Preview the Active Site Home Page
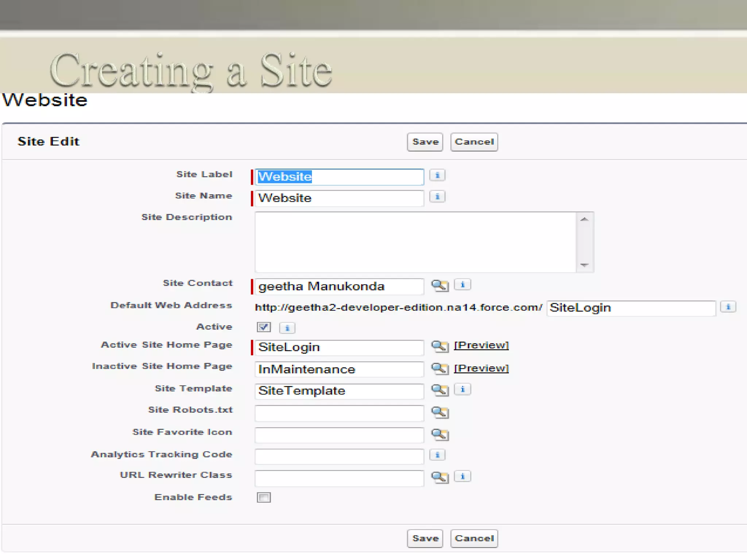The image size is (747, 560). [x=481, y=345]
